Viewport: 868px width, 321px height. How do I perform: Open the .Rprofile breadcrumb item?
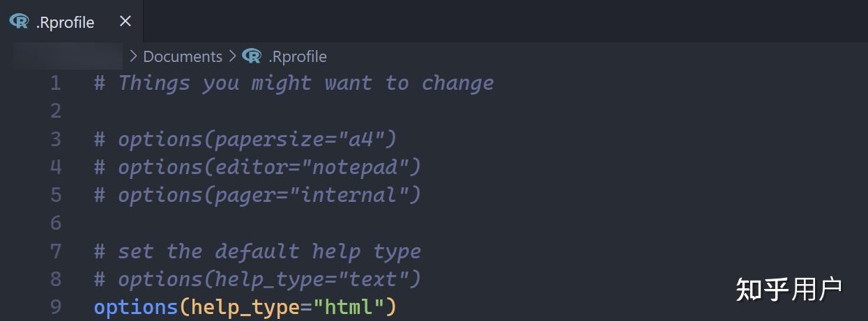[297, 56]
